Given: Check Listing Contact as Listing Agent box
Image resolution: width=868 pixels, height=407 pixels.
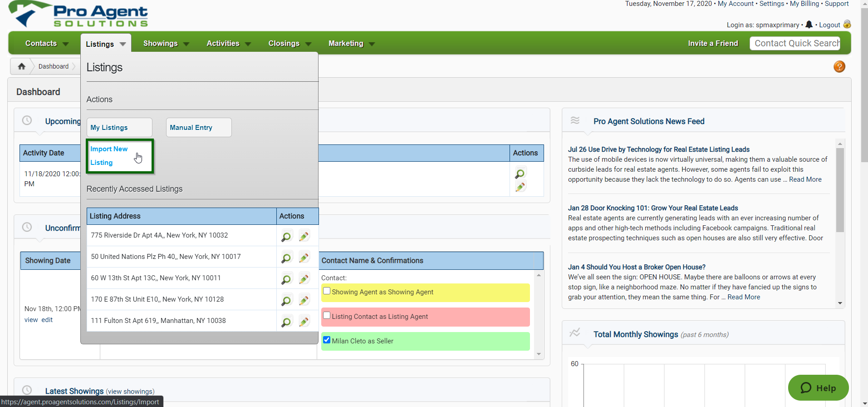Looking at the screenshot, I should click(x=327, y=315).
